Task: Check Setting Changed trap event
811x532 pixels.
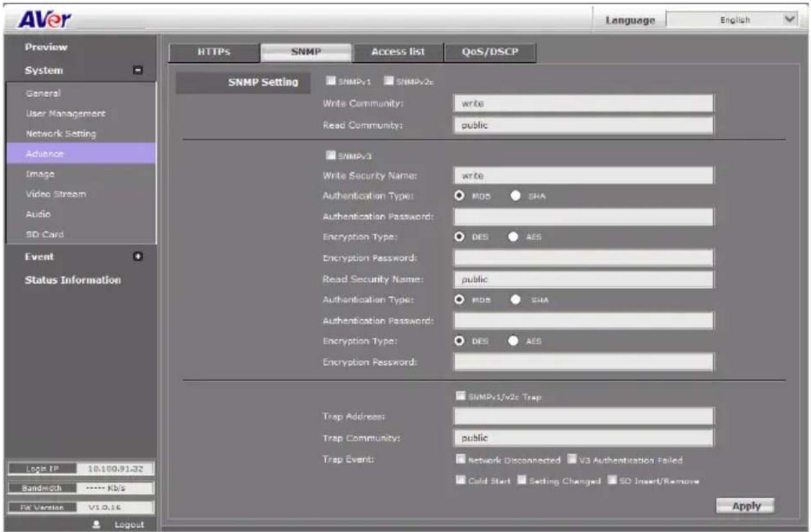Action: tap(521, 481)
